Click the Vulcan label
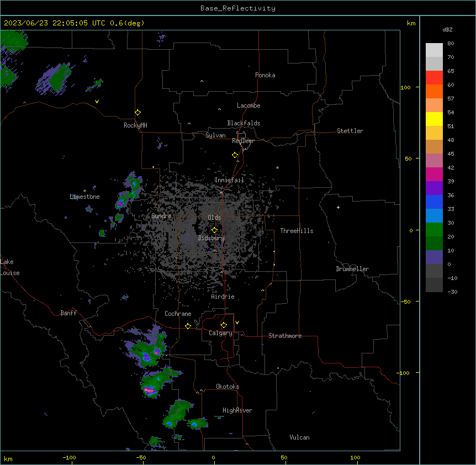The height and width of the screenshot is (465, 476). coord(300,437)
